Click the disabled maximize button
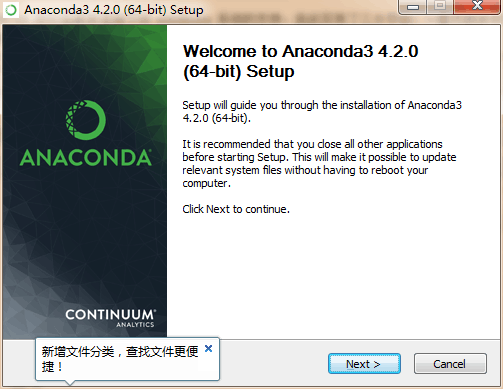Viewport: 503px width, 389px height. pyautogui.click(x=440, y=7)
